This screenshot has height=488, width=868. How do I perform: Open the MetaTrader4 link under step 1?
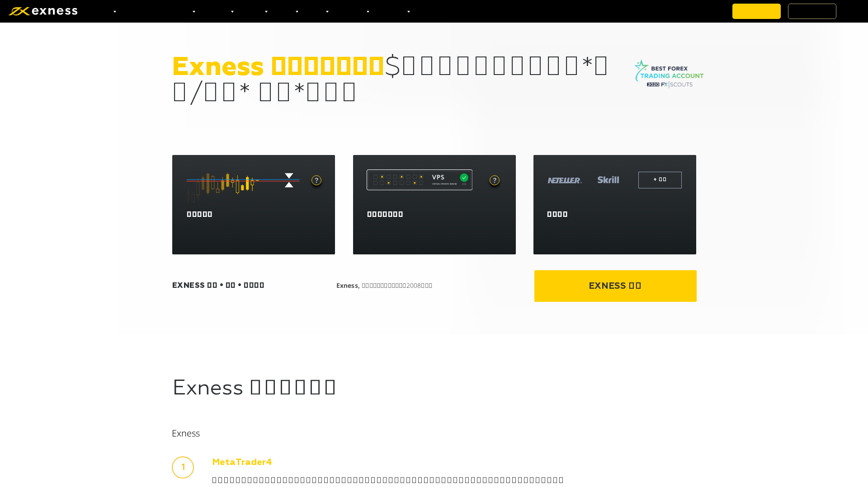(242, 462)
